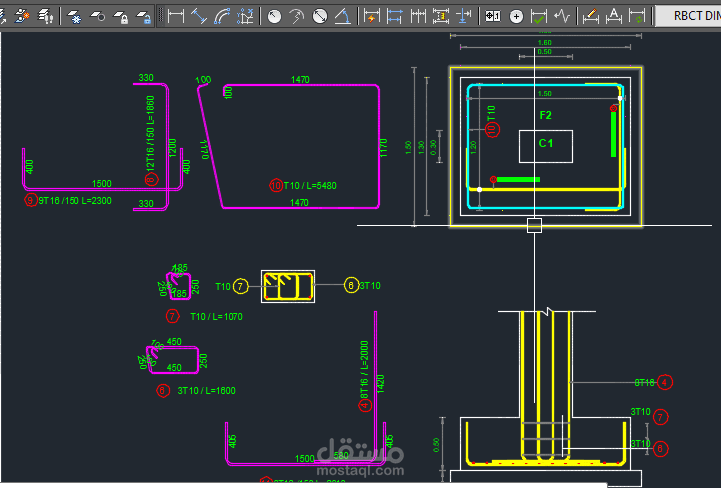This screenshot has width=721, height=488.
Task: Click the Dimension Text Edit icon
Action: [x=614, y=16]
